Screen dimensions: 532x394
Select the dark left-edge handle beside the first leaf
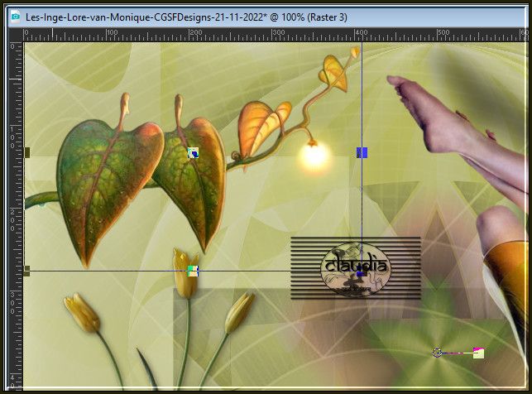pos(27,152)
